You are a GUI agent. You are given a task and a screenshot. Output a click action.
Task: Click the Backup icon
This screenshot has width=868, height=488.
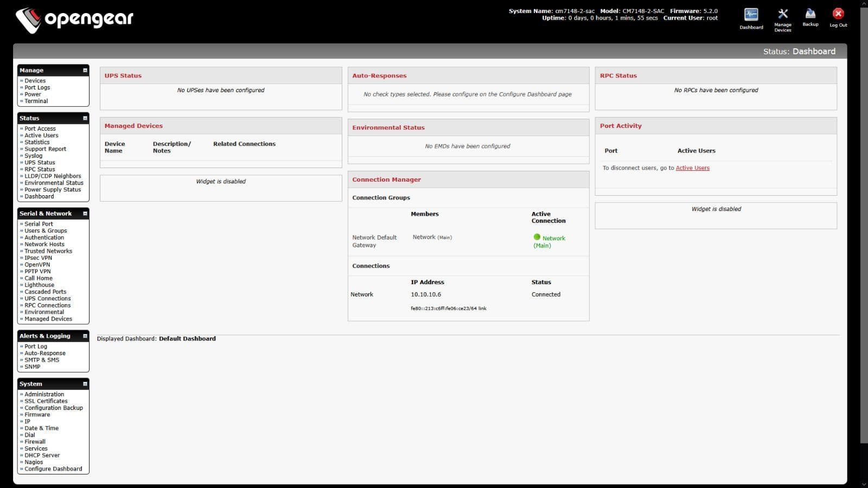click(810, 15)
